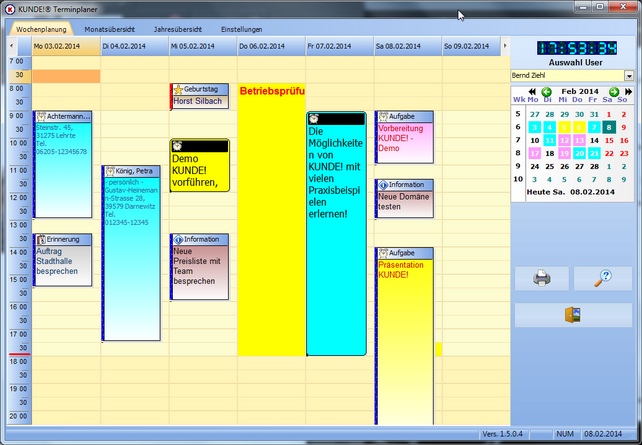This screenshot has height=445, width=642.
Task: Select Horst Silbach birthday entry
Action: point(197,101)
